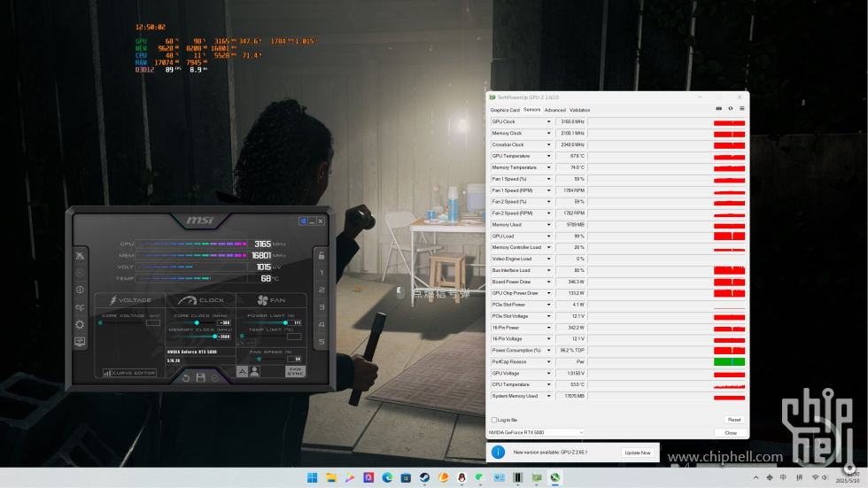The height and width of the screenshot is (488, 868).
Task: Start the Afterburner OC Scanner
Action: (x=81, y=307)
